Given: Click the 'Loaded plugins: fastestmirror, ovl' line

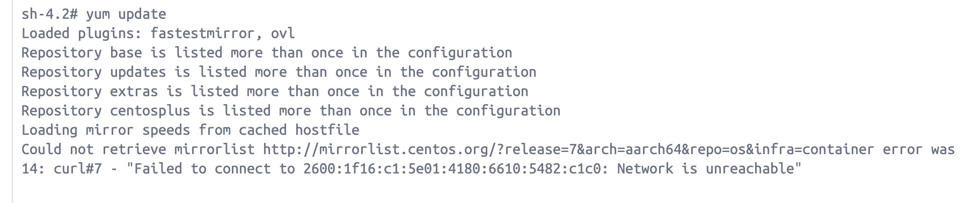Looking at the screenshot, I should 158,34.
